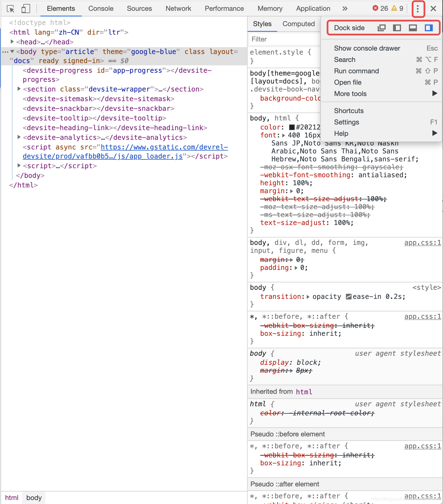The height and width of the screenshot is (504, 443).
Task: Open the app_loader.js script link
Action: (125, 152)
